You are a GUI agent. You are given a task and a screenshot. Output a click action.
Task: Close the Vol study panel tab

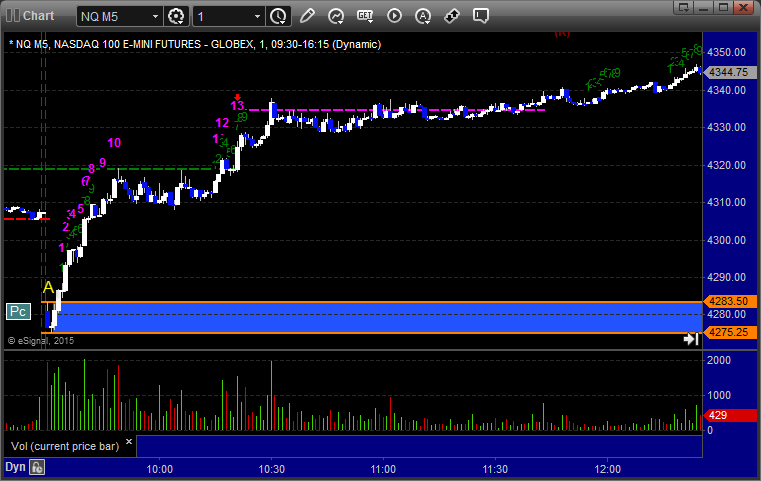pyautogui.click(x=130, y=440)
